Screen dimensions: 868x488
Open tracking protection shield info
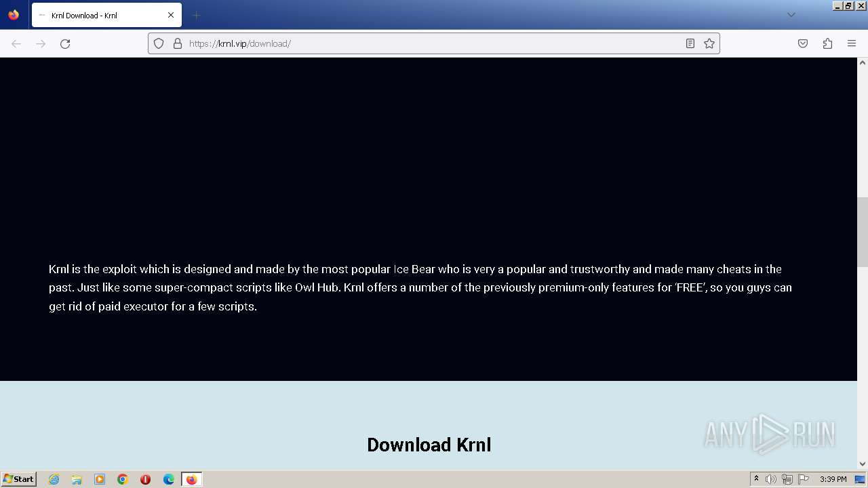pos(159,43)
